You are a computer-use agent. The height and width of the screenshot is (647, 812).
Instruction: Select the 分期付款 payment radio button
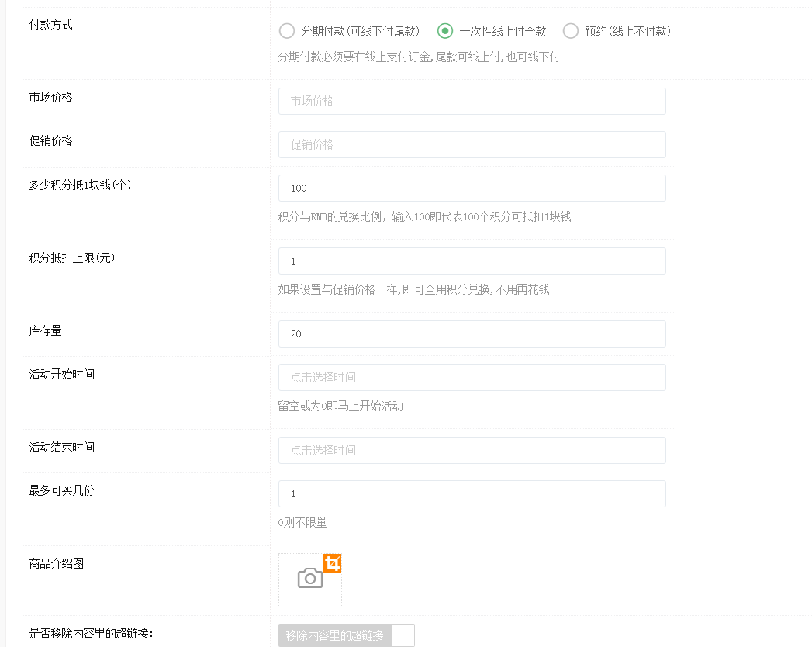[x=287, y=31]
